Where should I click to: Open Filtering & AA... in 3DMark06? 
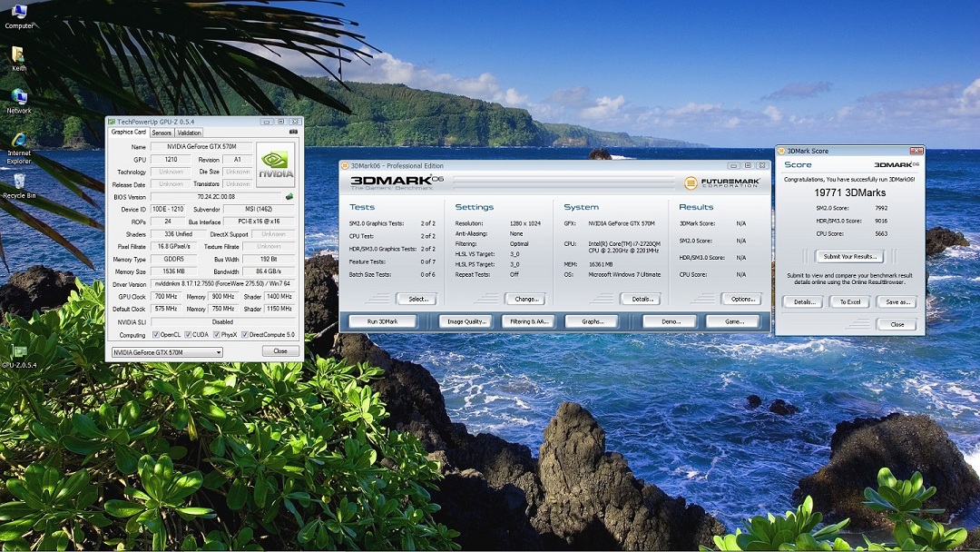(x=529, y=321)
